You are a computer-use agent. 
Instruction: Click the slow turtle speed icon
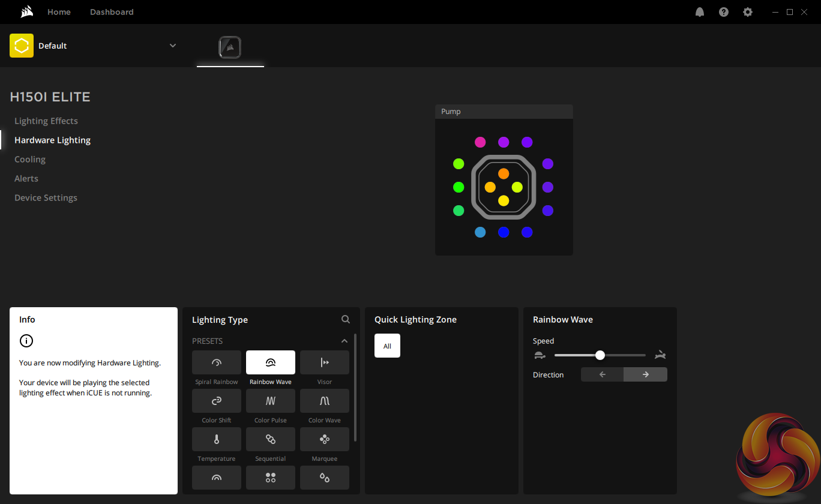[x=540, y=355]
